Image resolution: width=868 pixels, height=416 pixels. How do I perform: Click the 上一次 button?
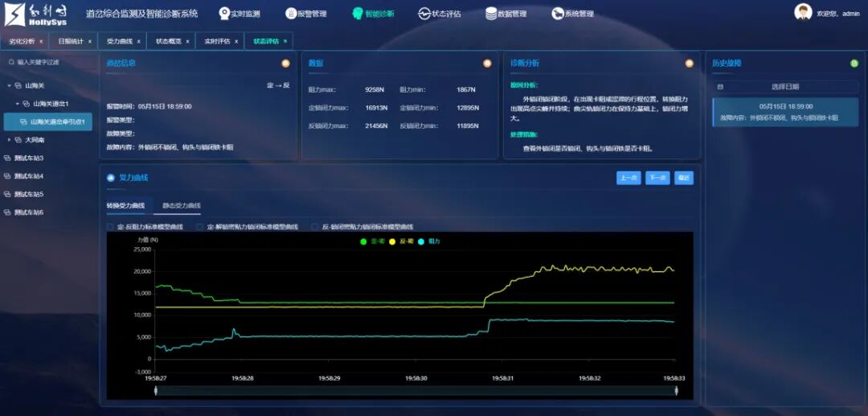(628, 178)
